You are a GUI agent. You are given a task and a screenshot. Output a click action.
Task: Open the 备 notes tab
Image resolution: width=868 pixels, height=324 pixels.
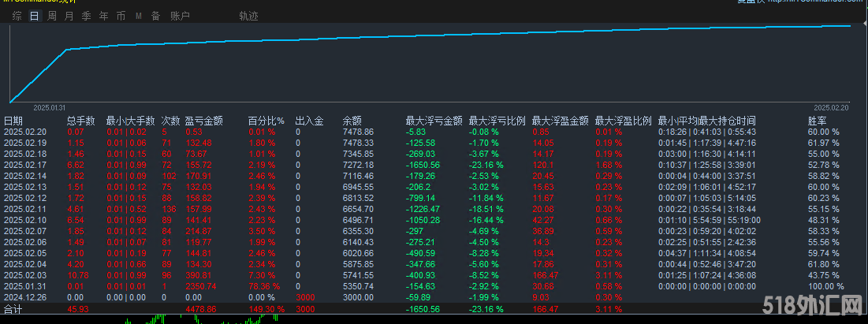point(155,17)
